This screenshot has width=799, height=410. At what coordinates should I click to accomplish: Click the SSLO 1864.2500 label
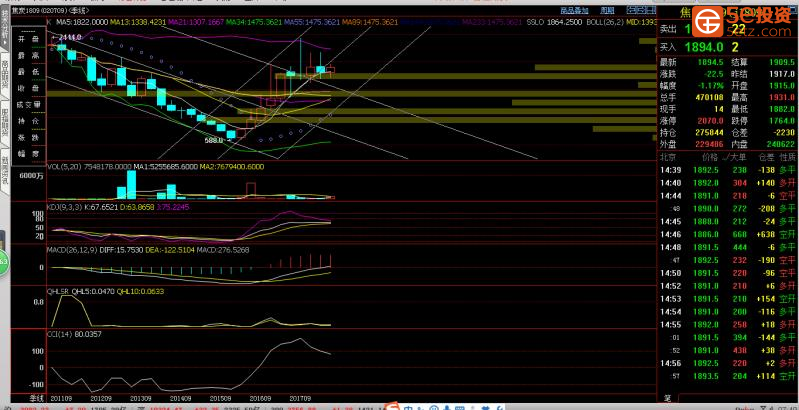[x=554, y=22]
